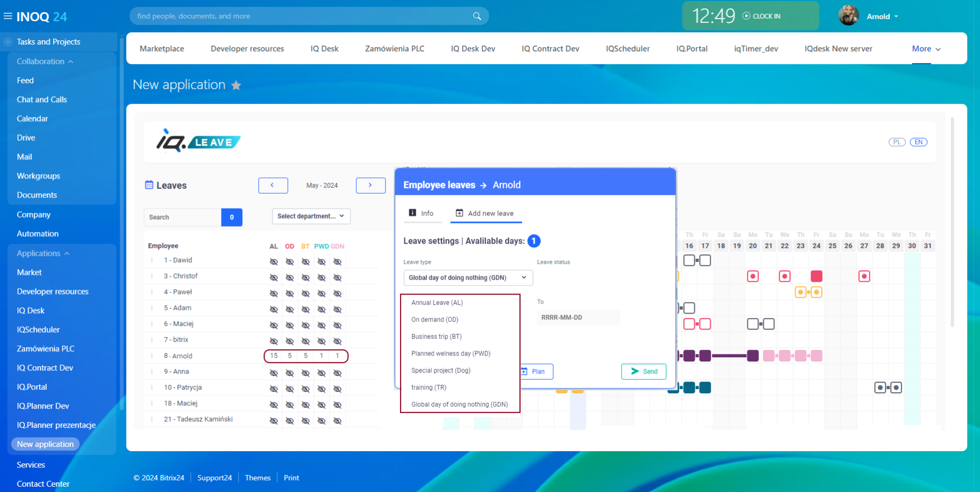This screenshot has width=980, height=492.
Task: Click the Add new leave calendar-plus icon
Action: (x=459, y=213)
